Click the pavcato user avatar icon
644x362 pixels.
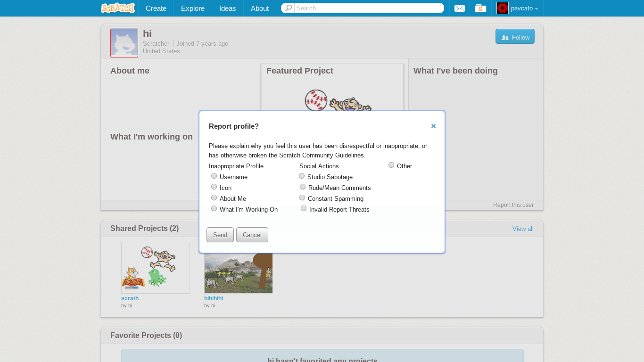[503, 8]
